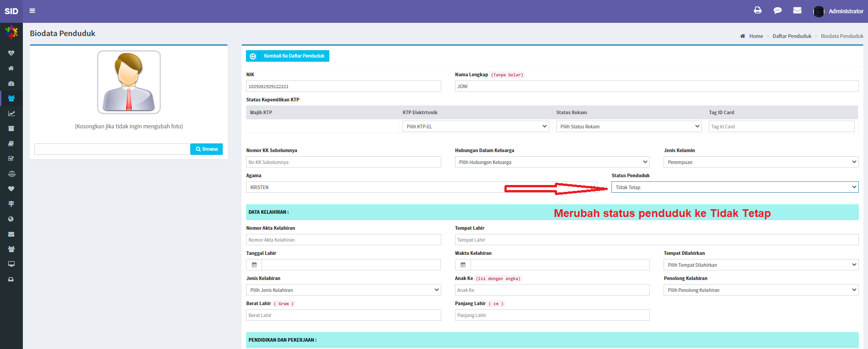This screenshot has width=868, height=349.
Task: Open the Home breadcrumb link
Action: pos(756,36)
